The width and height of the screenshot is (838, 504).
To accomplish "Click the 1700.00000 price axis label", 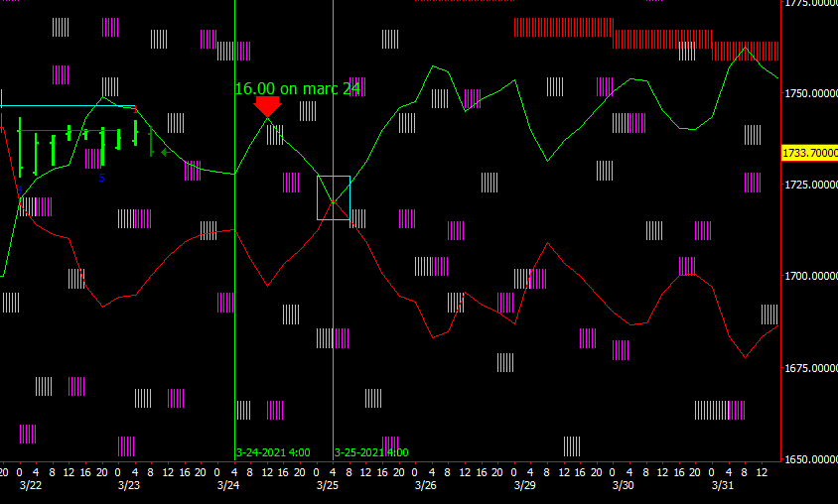I will (811, 276).
